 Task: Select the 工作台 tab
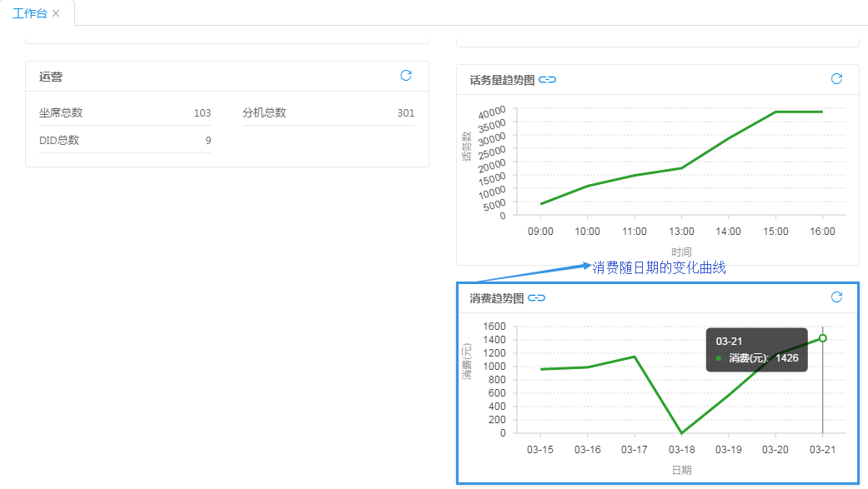click(x=32, y=13)
